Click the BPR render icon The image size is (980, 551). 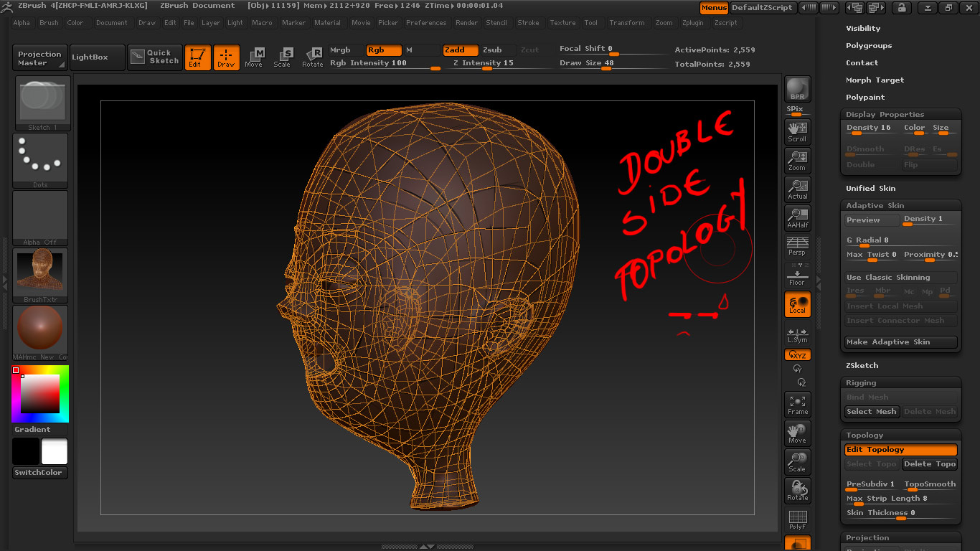pyautogui.click(x=797, y=89)
